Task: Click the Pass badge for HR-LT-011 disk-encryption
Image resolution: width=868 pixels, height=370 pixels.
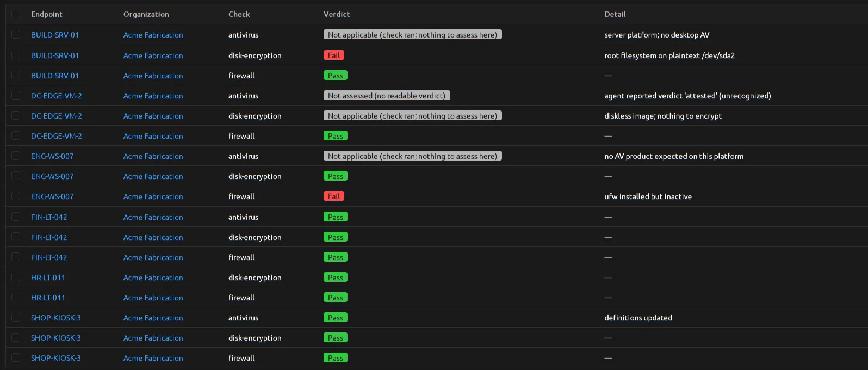Action: [336, 277]
